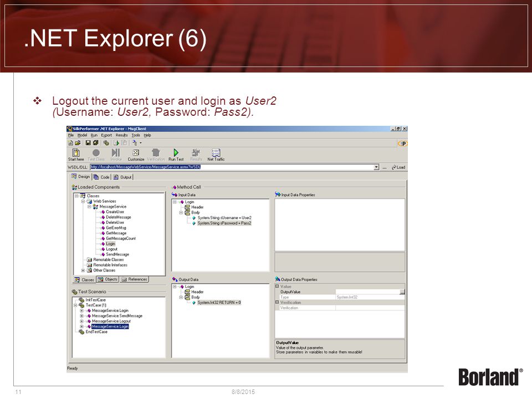This screenshot has width=532, height=399.
Task: Open the Run menu
Action: pyautogui.click(x=94, y=135)
